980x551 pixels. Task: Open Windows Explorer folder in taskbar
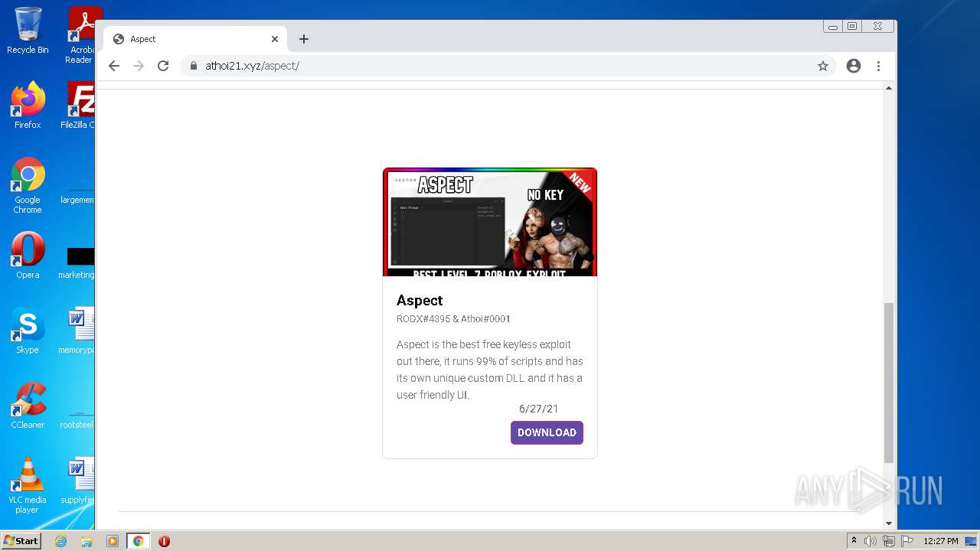87,541
